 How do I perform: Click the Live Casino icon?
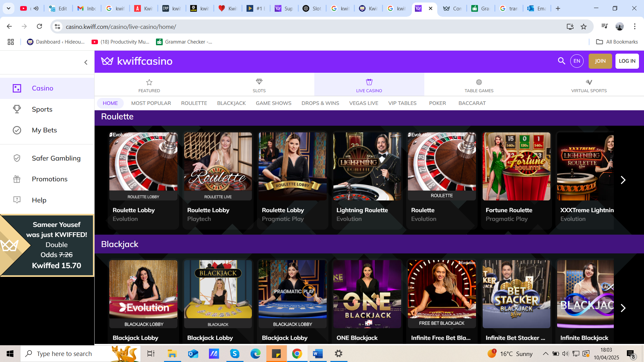(x=369, y=82)
